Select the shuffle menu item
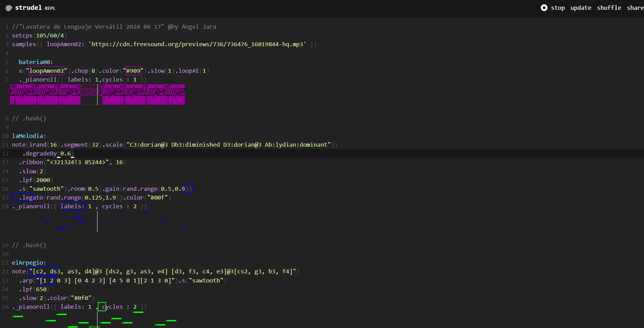This screenshot has height=328, width=644. (609, 8)
